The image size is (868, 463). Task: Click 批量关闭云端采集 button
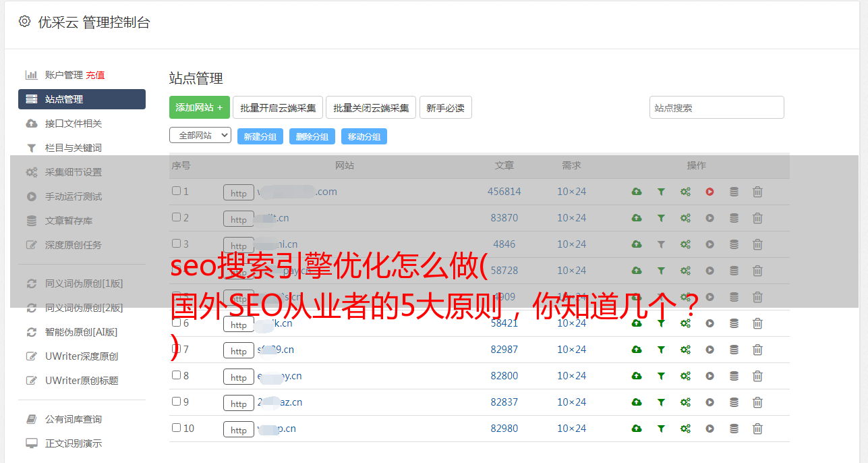pos(371,107)
